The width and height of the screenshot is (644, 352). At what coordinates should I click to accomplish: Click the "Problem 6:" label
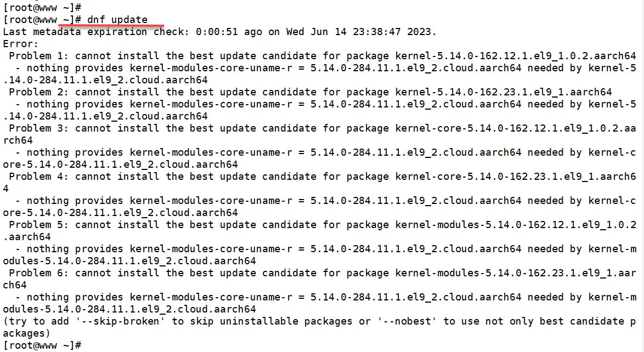(38, 273)
